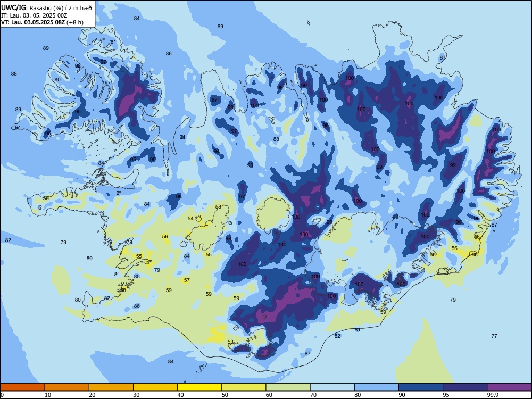Screen dimensions: 532x399
Task: Select the light blue 70–80 legend swatch
Action: click(332, 387)
